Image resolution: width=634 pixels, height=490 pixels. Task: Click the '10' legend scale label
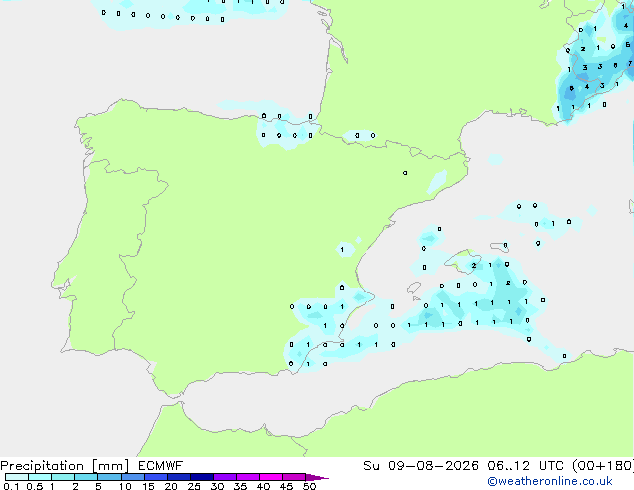tap(125, 486)
